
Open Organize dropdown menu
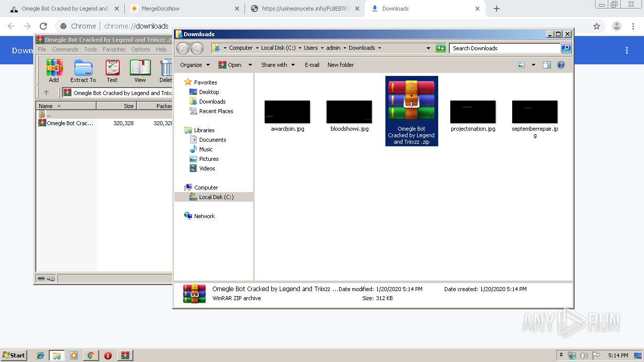point(195,65)
